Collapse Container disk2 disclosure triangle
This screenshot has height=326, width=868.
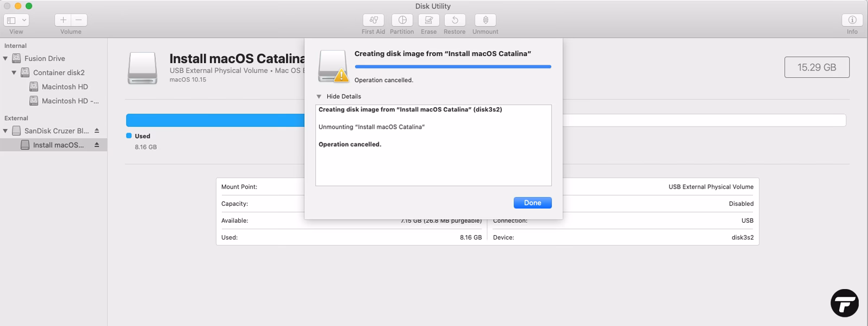click(14, 72)
